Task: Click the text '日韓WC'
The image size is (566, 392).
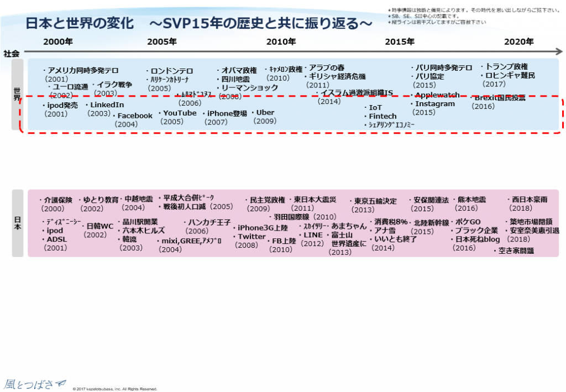Action: (100, 226)
